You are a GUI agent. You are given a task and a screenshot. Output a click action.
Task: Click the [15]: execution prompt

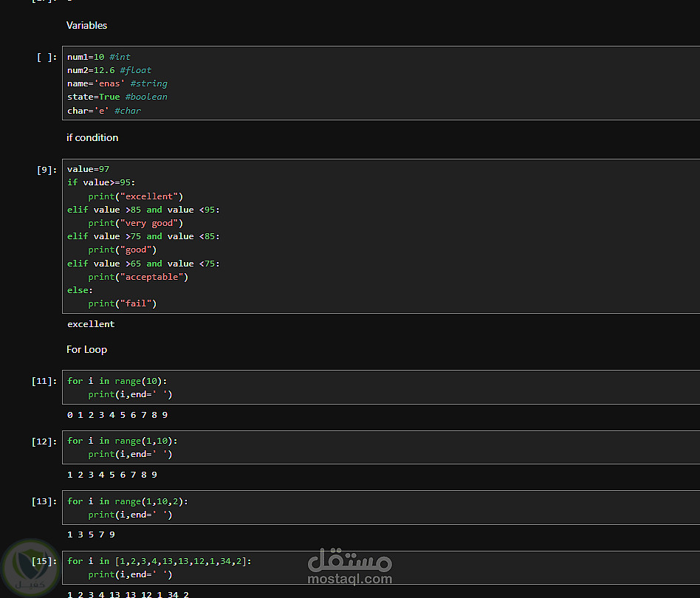coord(44,561)
